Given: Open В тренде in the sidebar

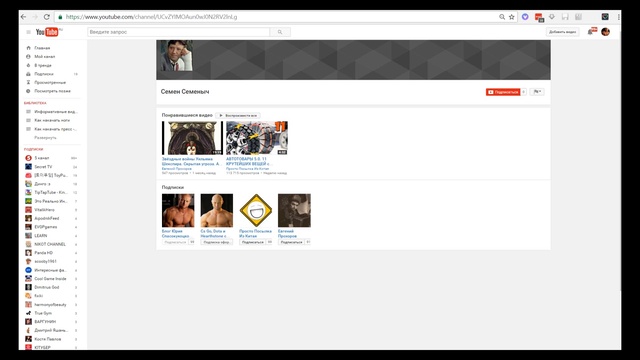Looking at the screenshot, I should point(43,65).
